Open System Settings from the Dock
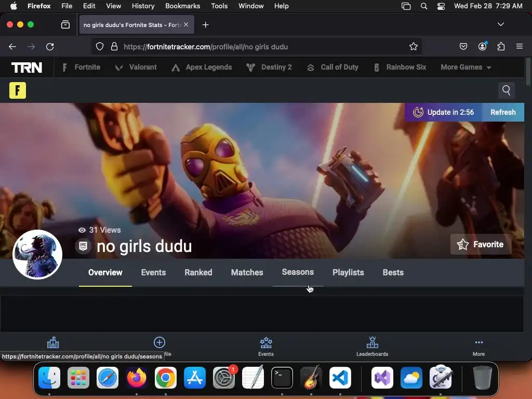The height and width of the screenshot is (399, 532). (x=224, y=378)
